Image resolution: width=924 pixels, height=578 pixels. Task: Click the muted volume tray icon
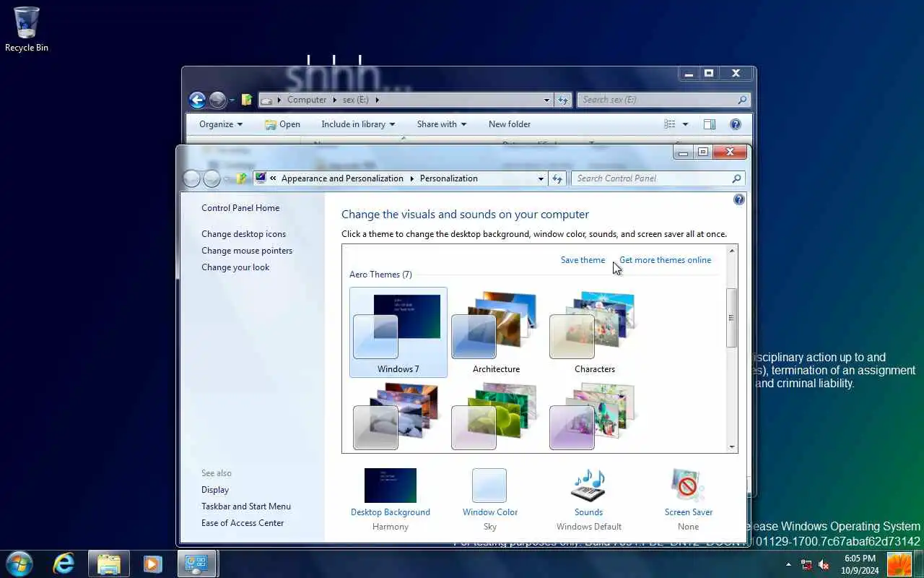pyautogui.click(x=824, y=564)
